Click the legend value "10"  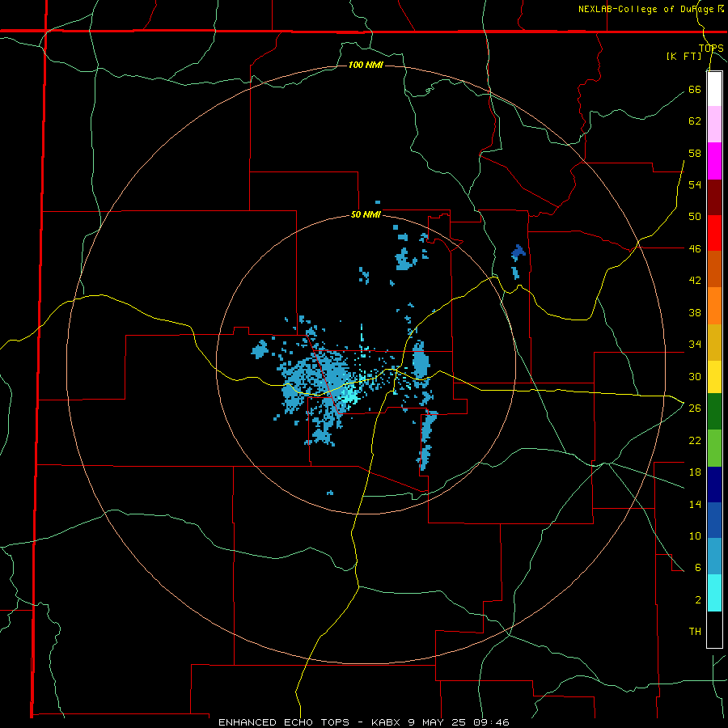click(x=695, y=535)
